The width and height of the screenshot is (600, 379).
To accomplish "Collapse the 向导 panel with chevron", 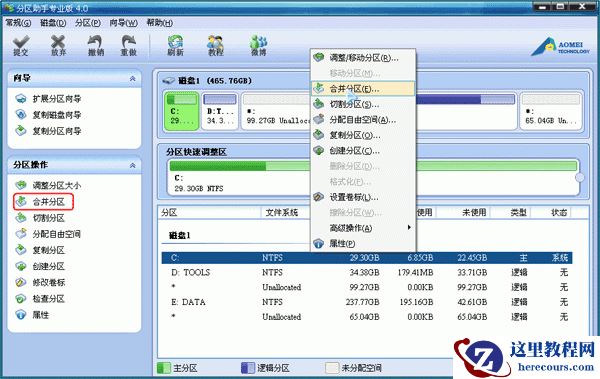I will 132,78.
